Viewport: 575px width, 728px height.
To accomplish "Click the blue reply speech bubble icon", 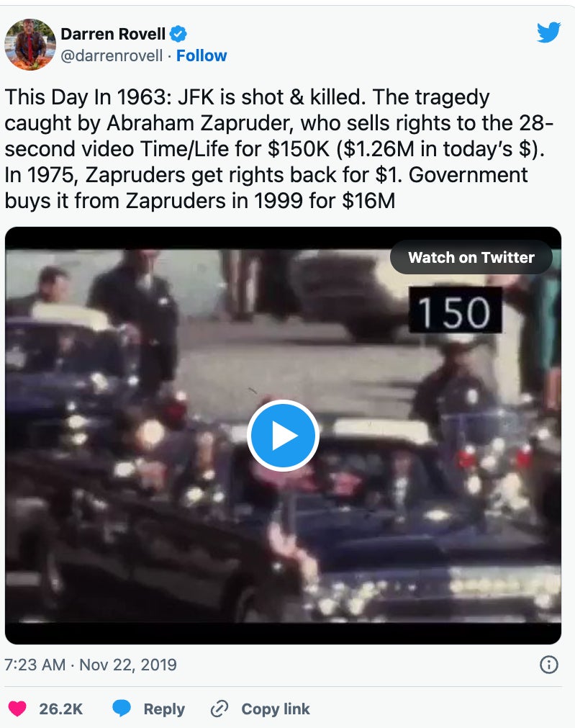I will [122, 709].
